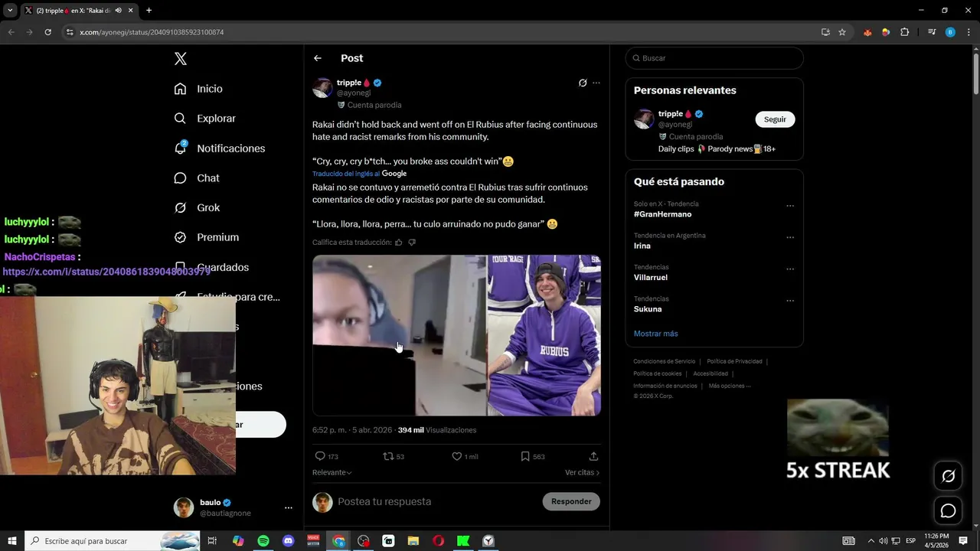The width and height of the screenshot is (980, 551).
Task: Go to Inicio in the sidebar
Action: [x=198, y=89]
